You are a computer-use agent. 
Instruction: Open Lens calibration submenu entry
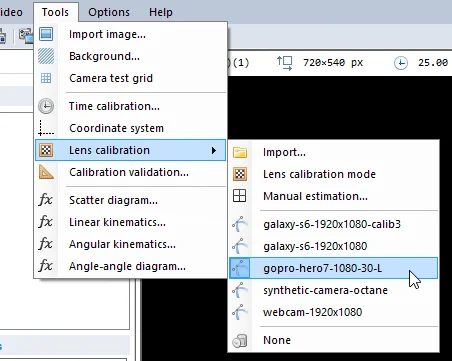131,150
